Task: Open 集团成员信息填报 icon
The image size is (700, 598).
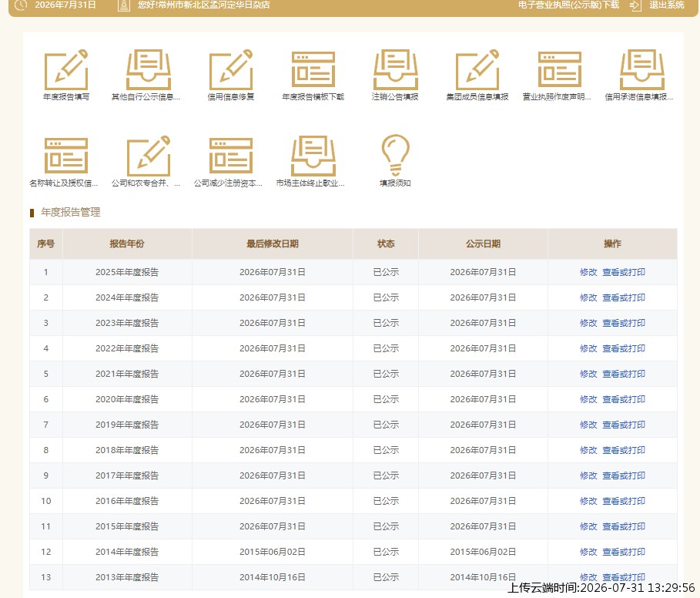Action: click(x=477, y=70)
